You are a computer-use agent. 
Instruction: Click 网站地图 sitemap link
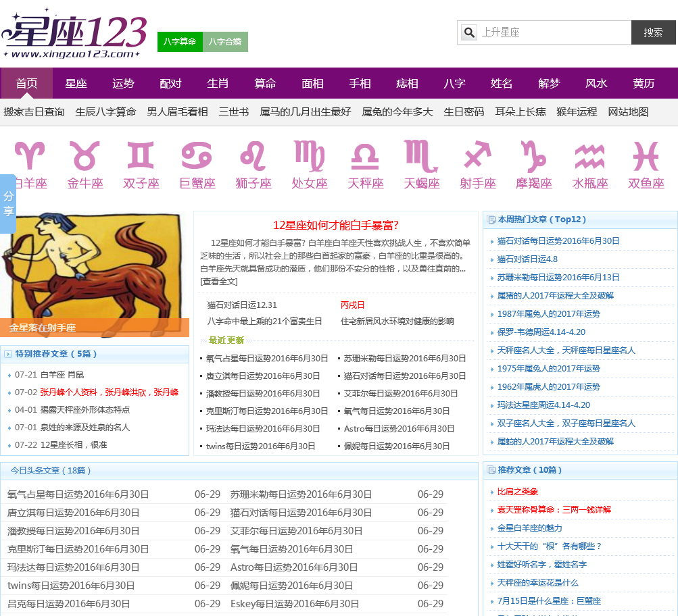(x=628, y=112)
